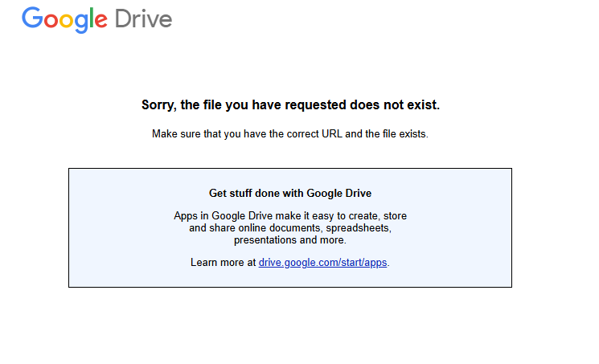Click the 'Make sure that you have' message

tap(290, 134)
